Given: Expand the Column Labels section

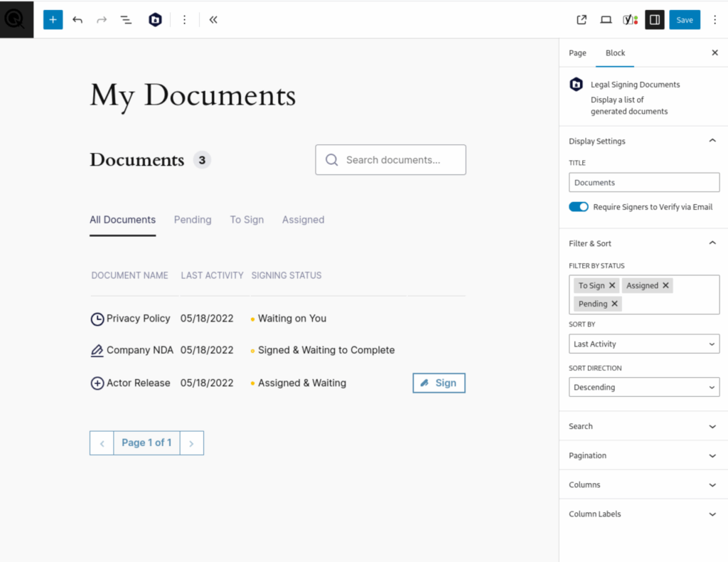Looking at the screenshot, I should point(643,514).
